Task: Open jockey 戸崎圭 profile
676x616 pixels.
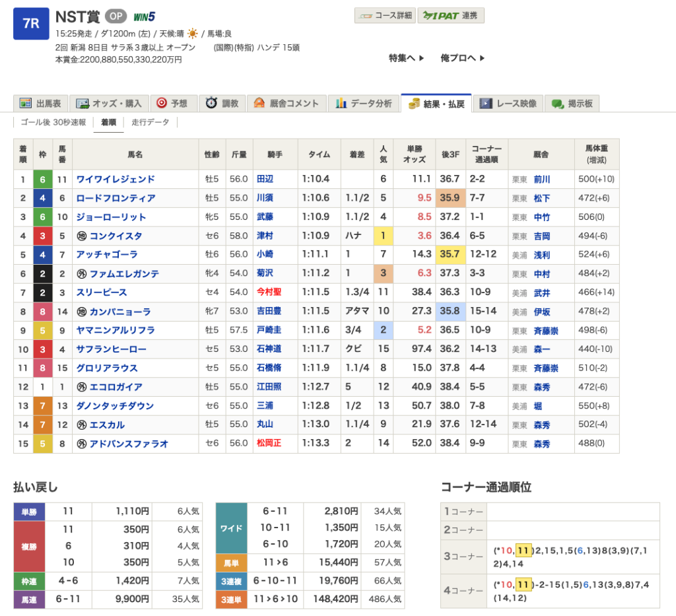Action: 269,330
